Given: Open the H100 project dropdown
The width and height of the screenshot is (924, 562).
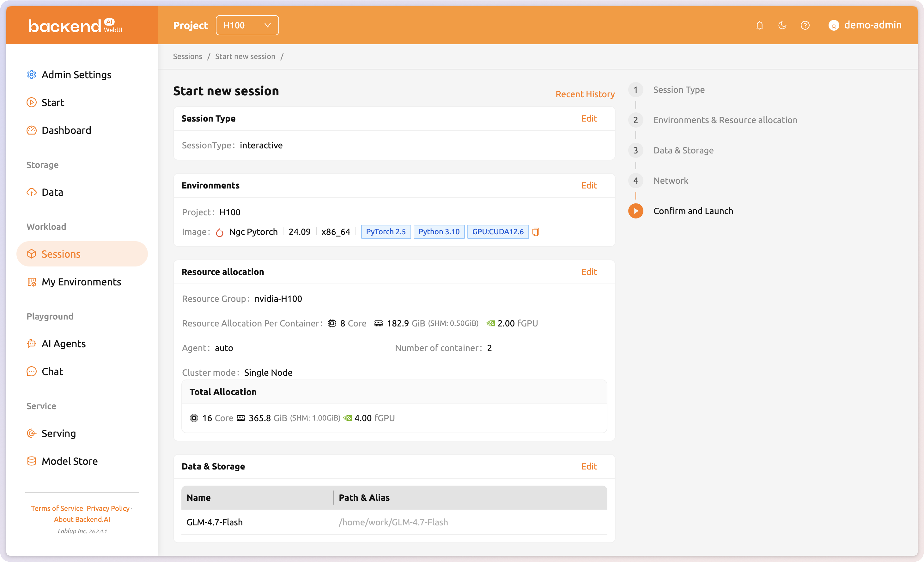Looking at the screenshot, I should (x=247, y=25).
